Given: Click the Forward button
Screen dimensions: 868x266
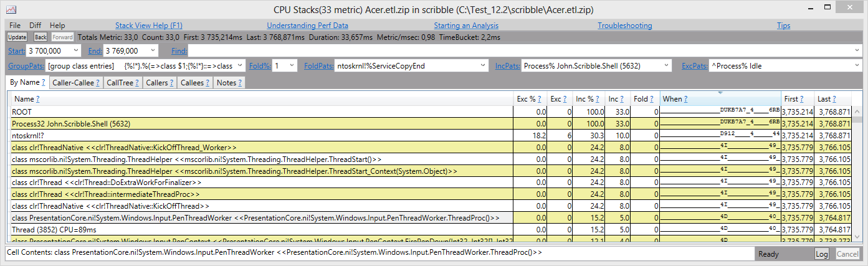Looking at the screenshot, I should 62,37.
